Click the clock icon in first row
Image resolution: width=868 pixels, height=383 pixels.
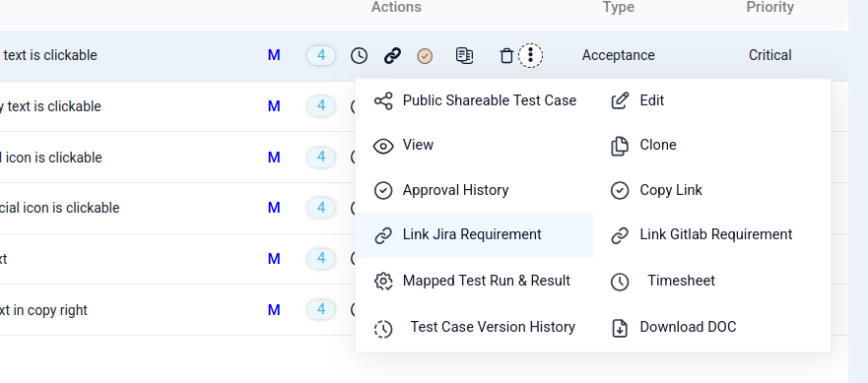pyautogui.click(x=360, y=55)
